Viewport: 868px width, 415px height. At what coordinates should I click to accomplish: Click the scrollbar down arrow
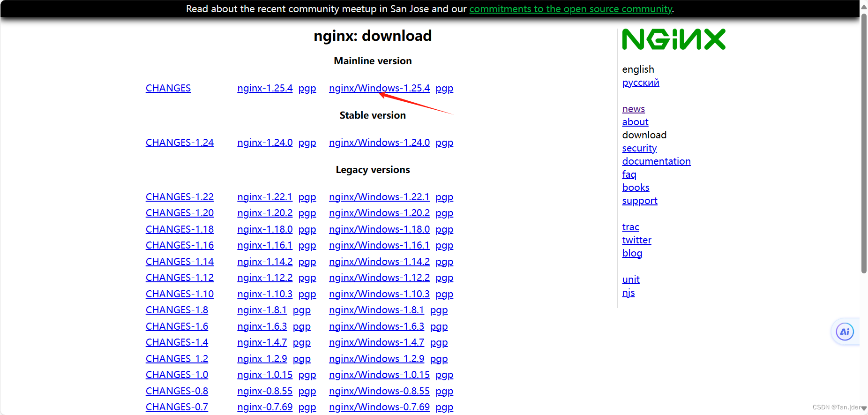(x=864, y=408)
